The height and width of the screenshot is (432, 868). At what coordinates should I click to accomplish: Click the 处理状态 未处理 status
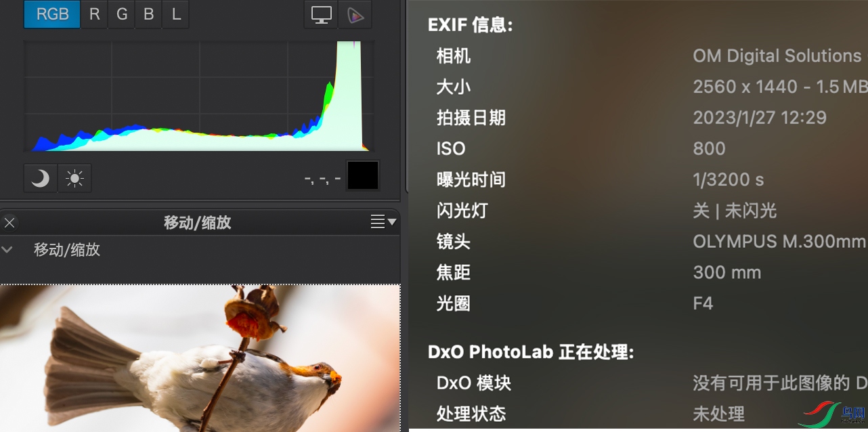[x=718, y=413]
